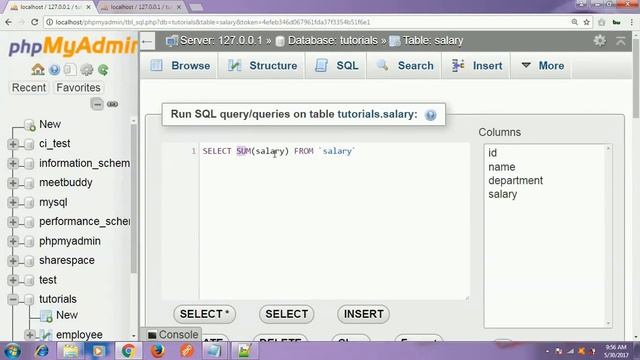Open Firefox from the taskbar
This screenshot has width=640, height=360.
click(x=158, y=351)
